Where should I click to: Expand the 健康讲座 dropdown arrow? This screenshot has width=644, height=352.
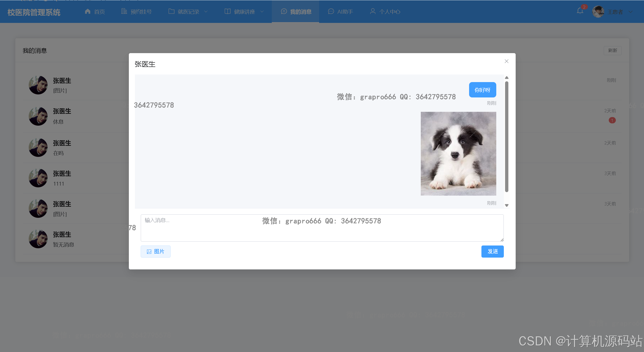pos(262,12)
